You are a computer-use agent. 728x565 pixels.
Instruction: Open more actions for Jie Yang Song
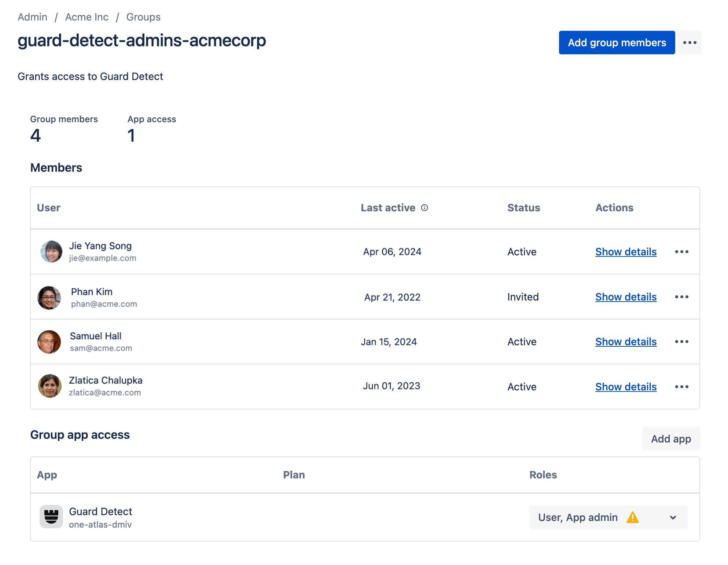[682, 252]
